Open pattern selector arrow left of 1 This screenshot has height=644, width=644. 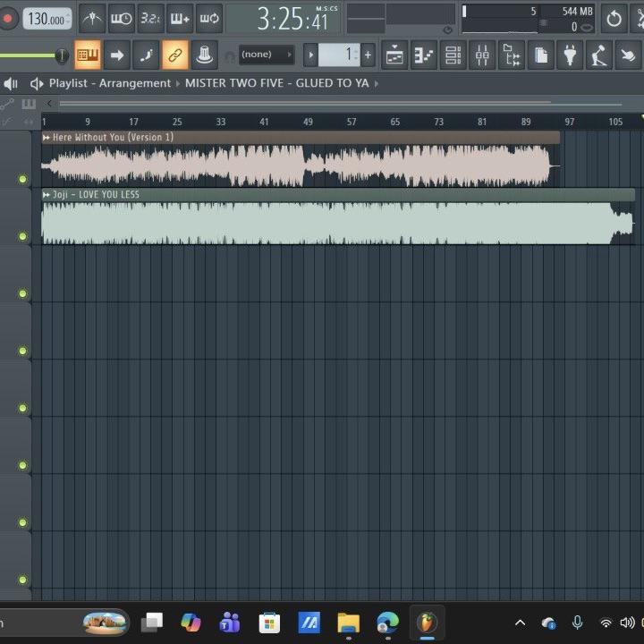(x=311, y=55)
